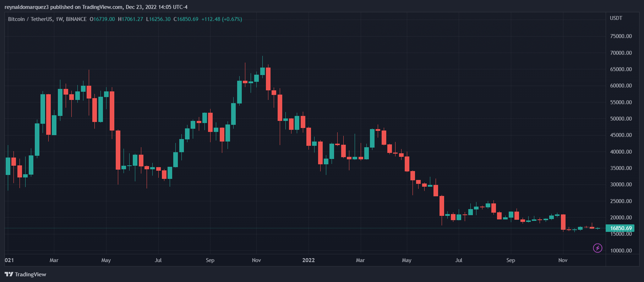Click the TradingView logo icon at bottom left
The width and height of the screenshot is (644, 282).
pos(9,274)
